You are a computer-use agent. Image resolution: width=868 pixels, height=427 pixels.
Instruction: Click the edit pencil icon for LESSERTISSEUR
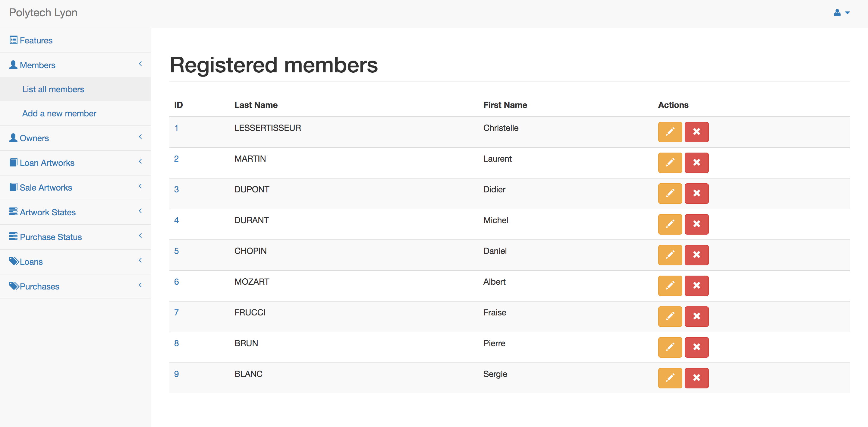coord(670,132)
